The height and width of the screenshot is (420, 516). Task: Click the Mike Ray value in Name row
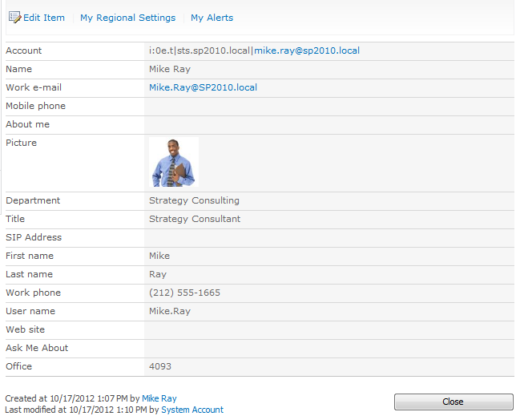pos(170,69)
